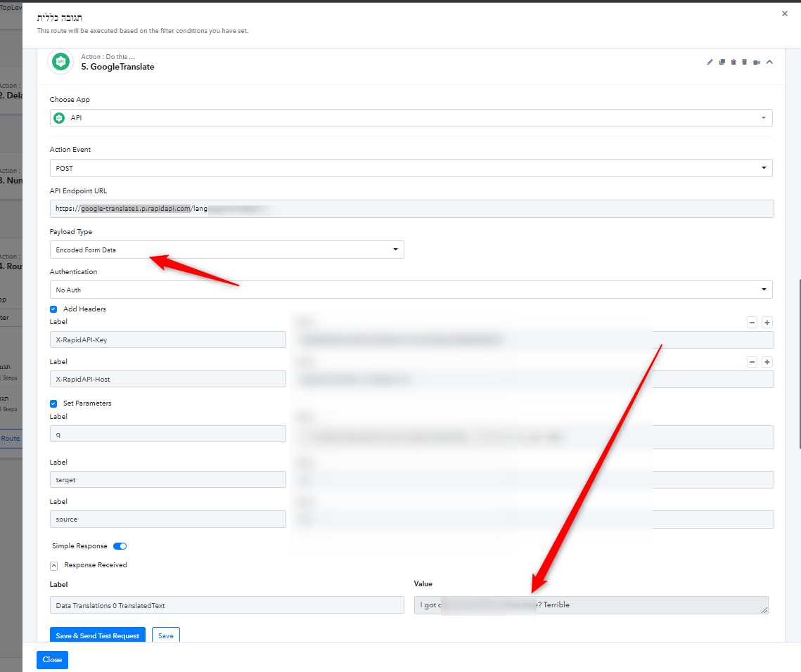Remove the X-RapidAPI-Host header with the minus button
Image resolution: width=801 pixels, height=672 pixels.
click(x=752, y=362)
